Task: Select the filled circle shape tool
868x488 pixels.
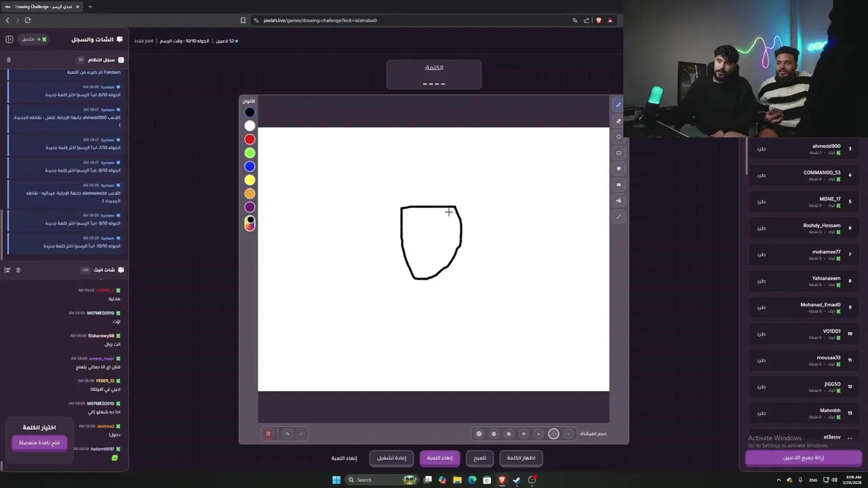Action: click(x=618, y=168)
